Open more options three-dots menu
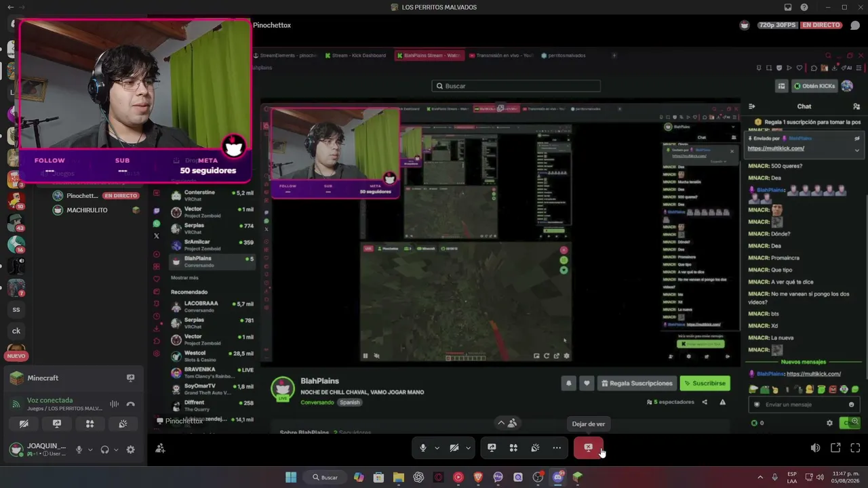Viewport: 868px width, 488px height. (x=557, y=448)
